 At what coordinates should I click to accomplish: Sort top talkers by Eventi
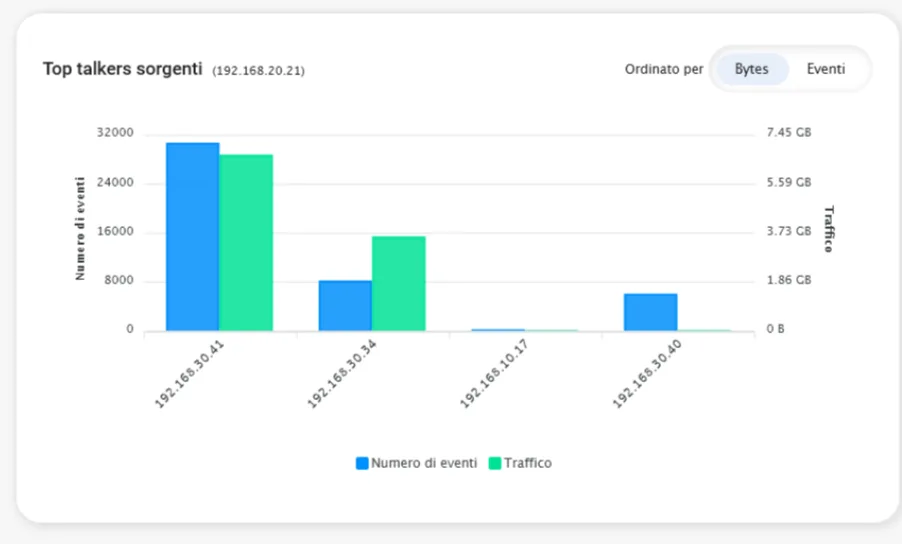pyautogui.click(x=825, y=69)
